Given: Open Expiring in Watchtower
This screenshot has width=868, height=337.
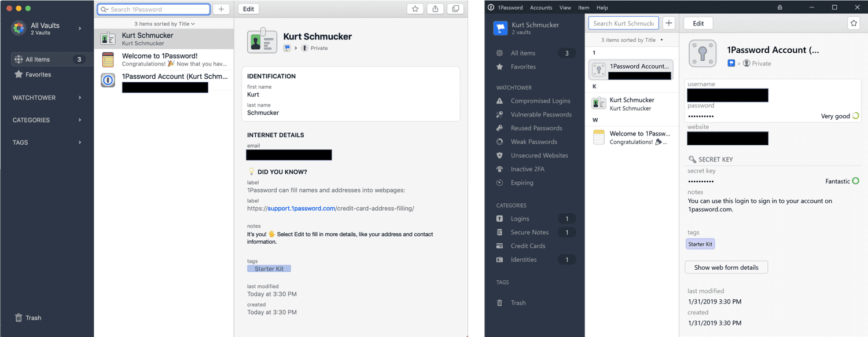Looking at the screenshot, I should (514, 183).
